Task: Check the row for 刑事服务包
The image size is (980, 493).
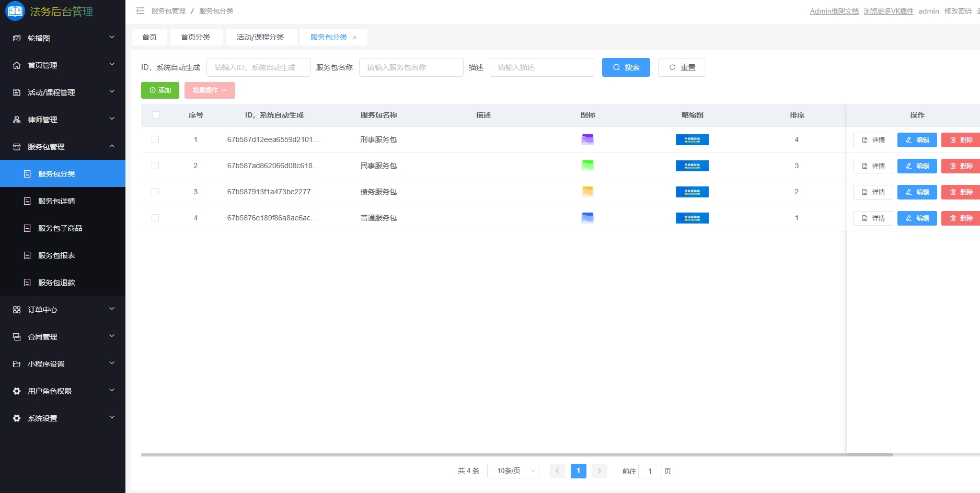Action: pos(155,139)
